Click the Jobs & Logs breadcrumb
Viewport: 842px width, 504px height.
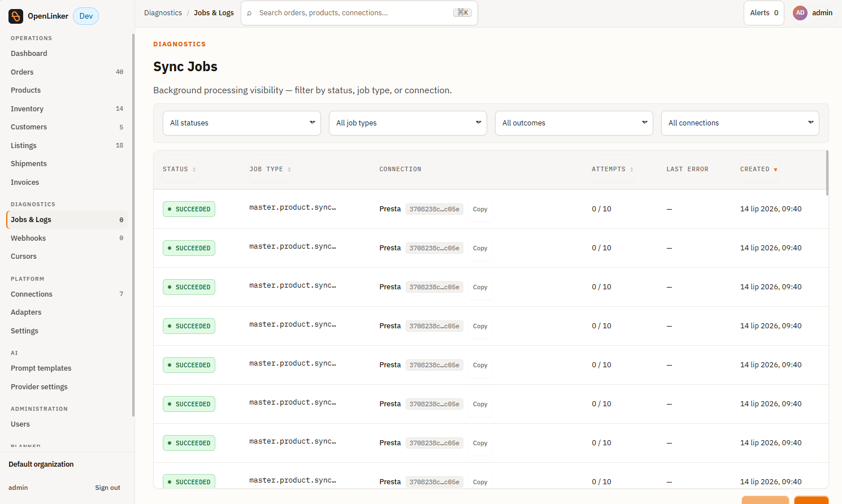(x=214, y=13)
